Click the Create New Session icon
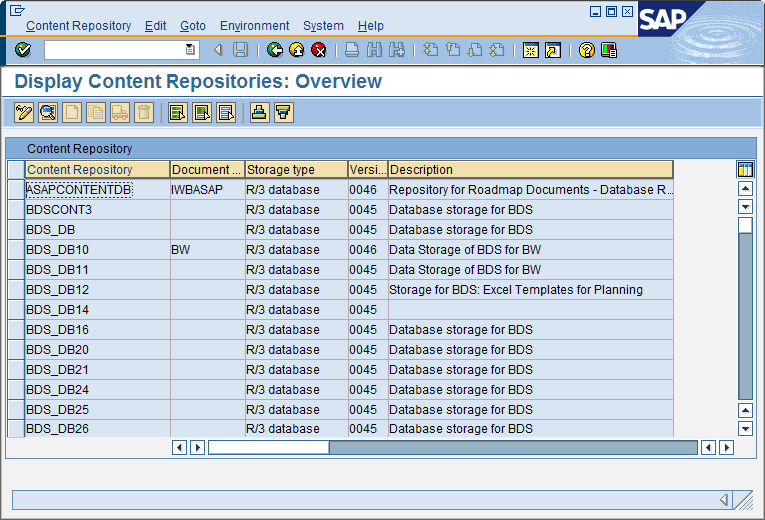765x520 pixels. (x=531, y=50)
